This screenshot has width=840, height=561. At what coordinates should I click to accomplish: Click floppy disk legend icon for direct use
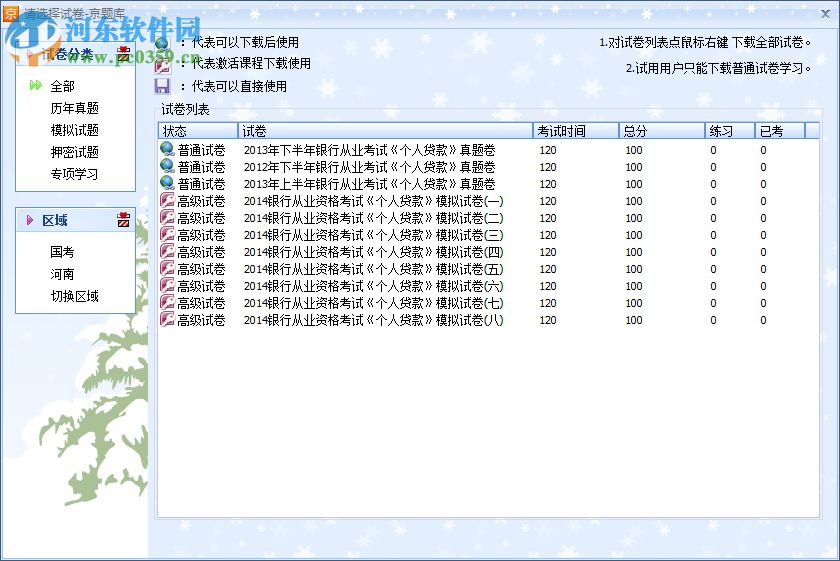click(x=162, y=86)
